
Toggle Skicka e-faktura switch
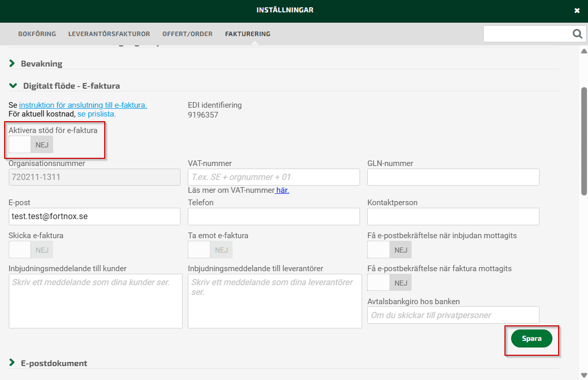click(x=30, y=250)
